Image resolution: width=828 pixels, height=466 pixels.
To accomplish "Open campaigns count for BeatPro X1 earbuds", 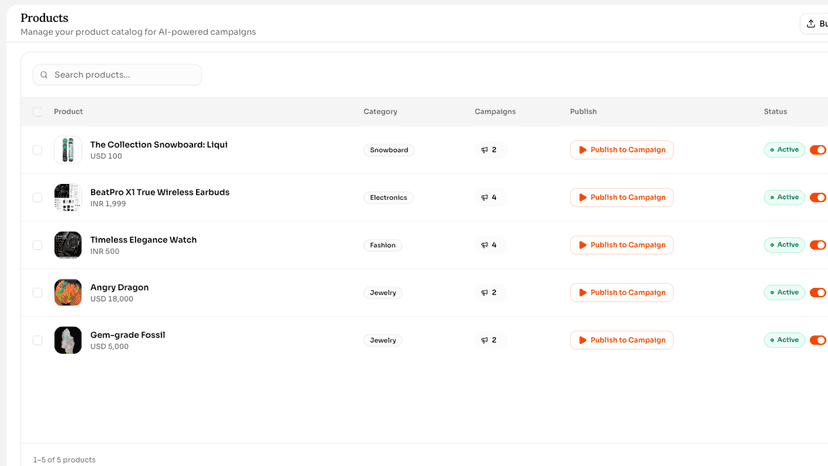I will point(490,198).
